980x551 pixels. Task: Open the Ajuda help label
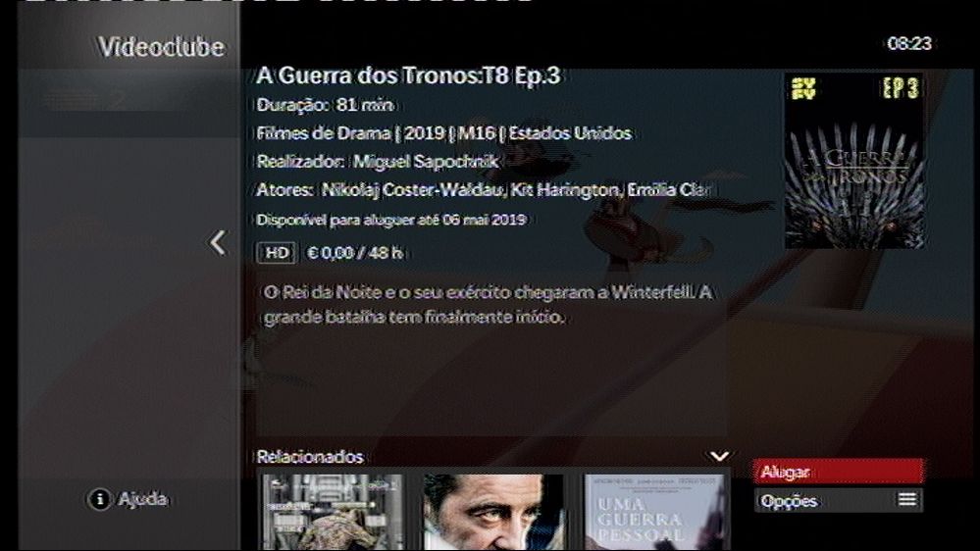142,499
